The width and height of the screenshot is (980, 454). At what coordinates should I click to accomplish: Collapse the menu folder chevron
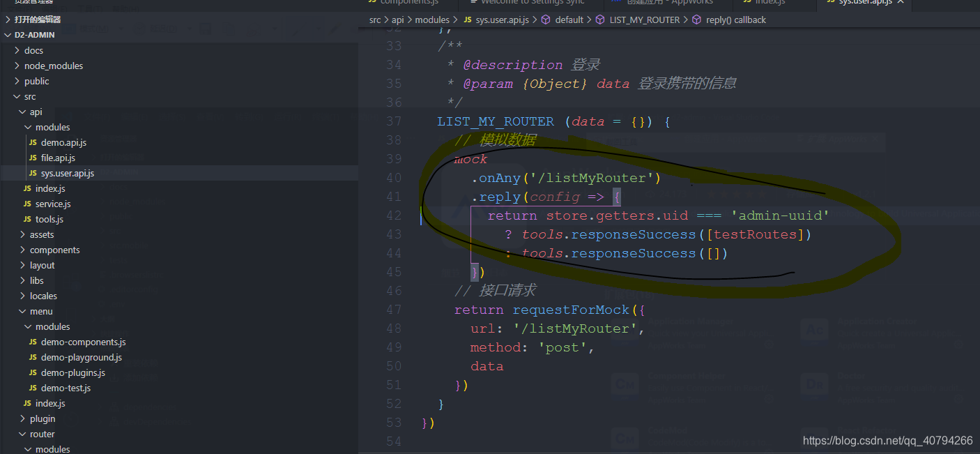pos(23,311)
